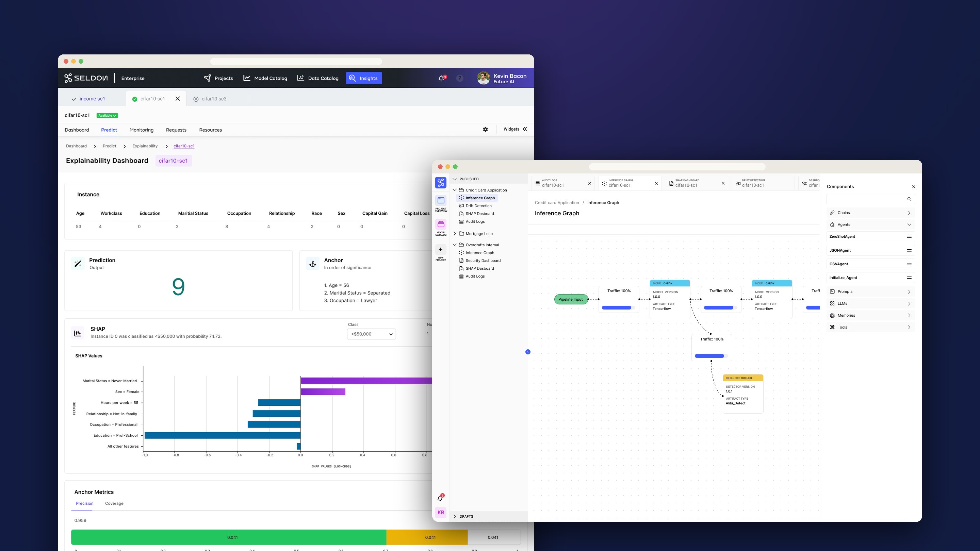This screenshot has height=551, width=980.
Task: Close the Components panel
Action: point(914,187)
